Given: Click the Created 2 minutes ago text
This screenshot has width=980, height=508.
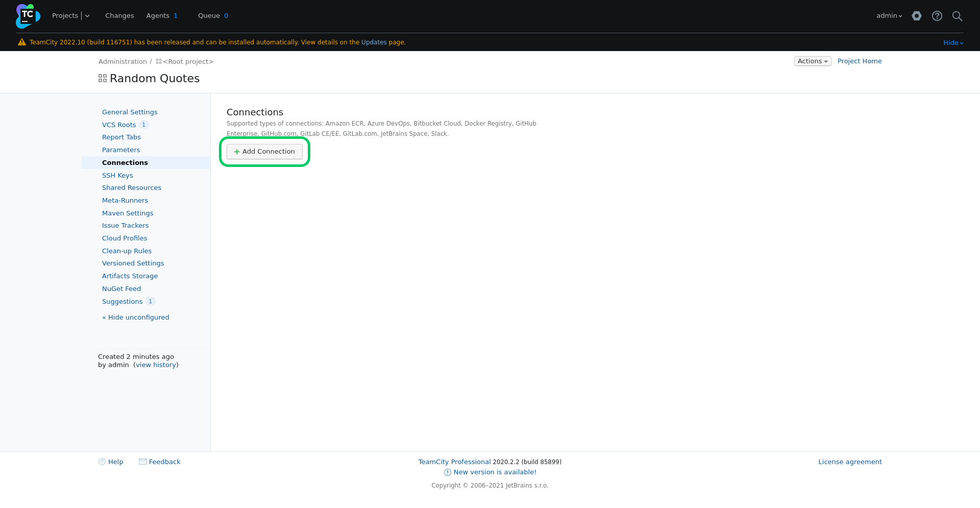Looking at the screenshot, I should 136,357.
